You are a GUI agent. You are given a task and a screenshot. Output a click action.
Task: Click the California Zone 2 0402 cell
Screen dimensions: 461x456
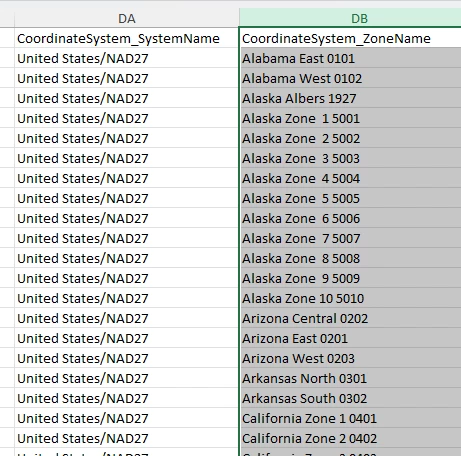click(350, 438)
